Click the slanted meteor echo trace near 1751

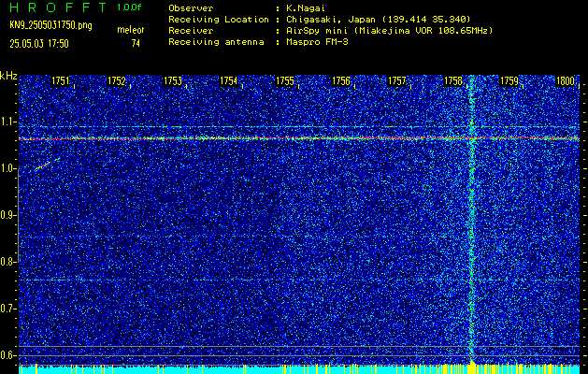tap(47, 165)
